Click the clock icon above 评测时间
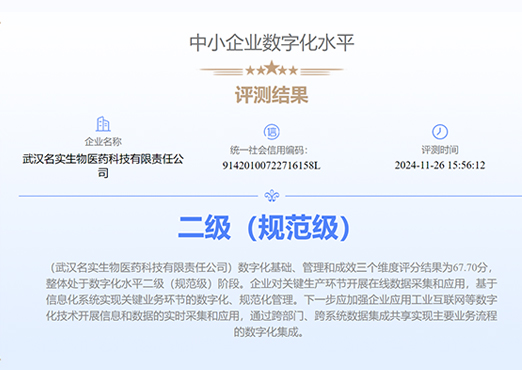The width and height of the screenshot is (522, 370). pyautogui.click(x=440, y=132)
